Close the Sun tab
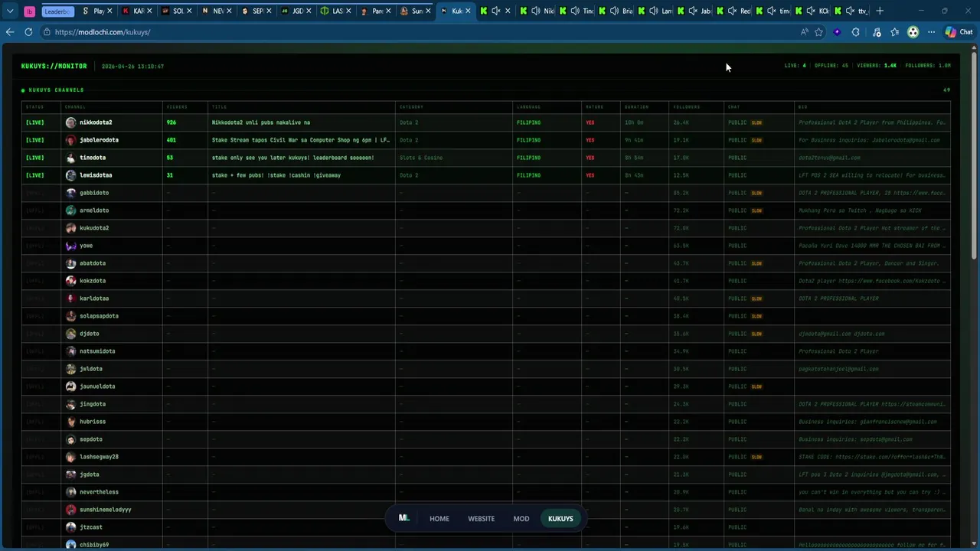Viewport: 980px width, 551px height. [x=427, y=11]
